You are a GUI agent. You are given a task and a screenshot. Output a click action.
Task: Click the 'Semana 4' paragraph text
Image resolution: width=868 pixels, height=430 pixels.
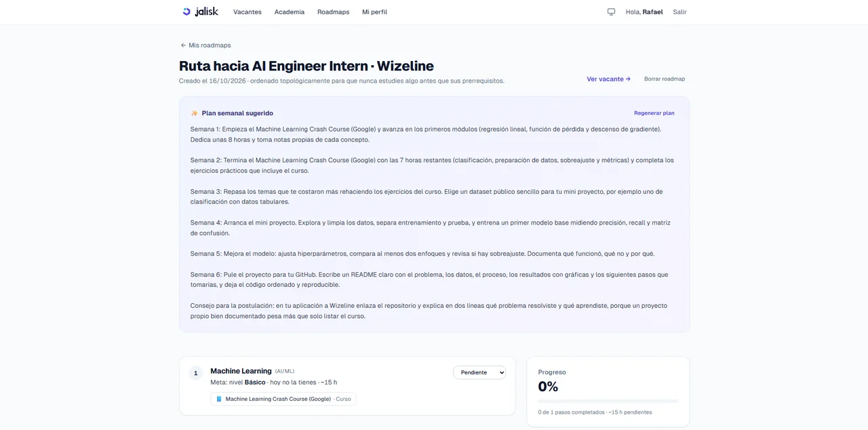point(430,228)
